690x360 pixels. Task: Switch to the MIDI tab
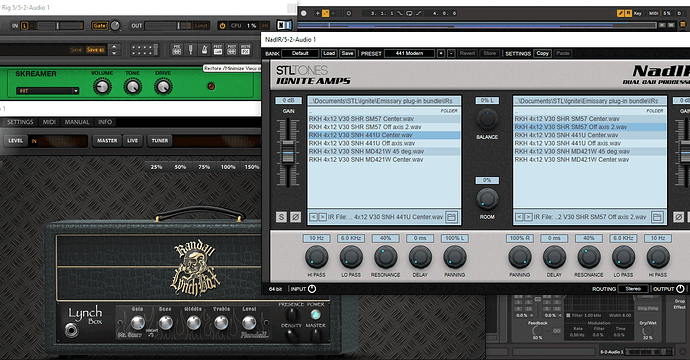[49, 122]
